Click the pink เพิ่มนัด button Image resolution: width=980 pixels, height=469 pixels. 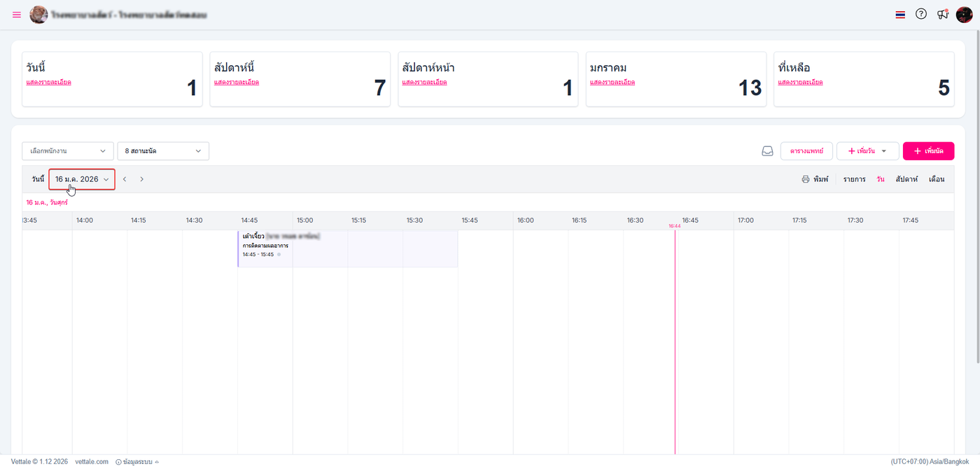[x=928, y=151]
